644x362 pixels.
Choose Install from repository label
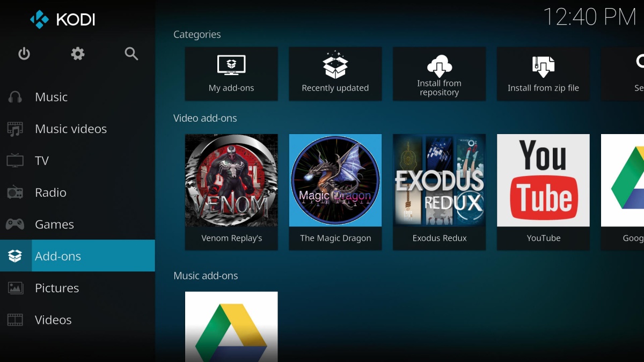click(440, 88)
